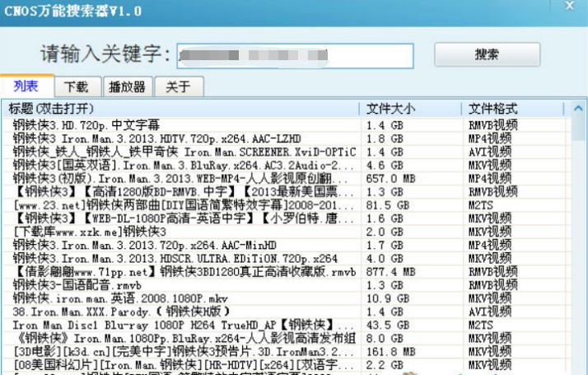Close the CMOS search window
This screenshot has width=588, height=375.
pos(570,6)
